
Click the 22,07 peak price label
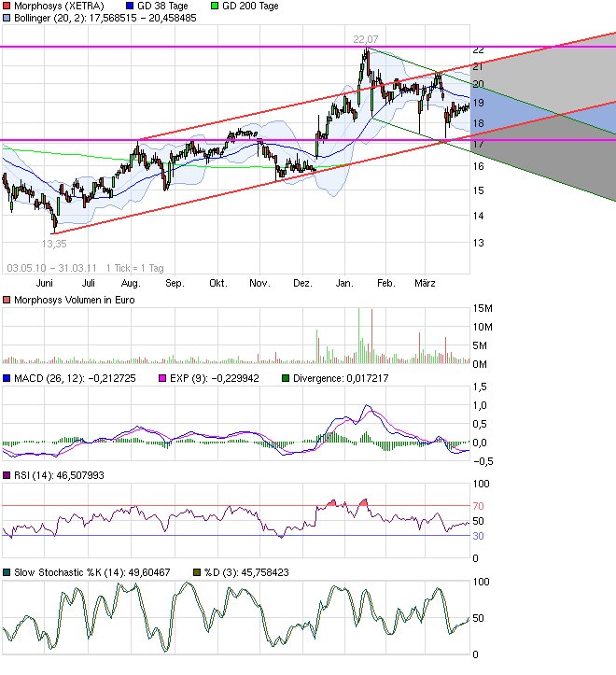pyautogui.click(x=366, y=38)
